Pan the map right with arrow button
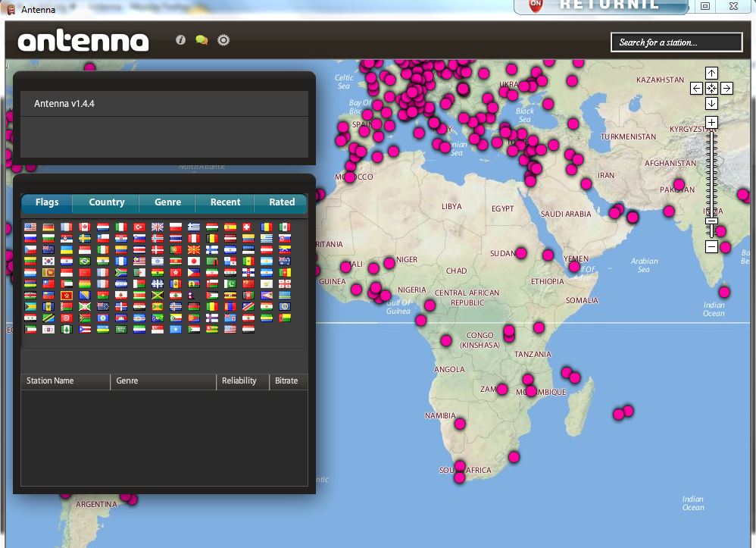The height and width of the screenshot is (548, 756). pos(726,88)
